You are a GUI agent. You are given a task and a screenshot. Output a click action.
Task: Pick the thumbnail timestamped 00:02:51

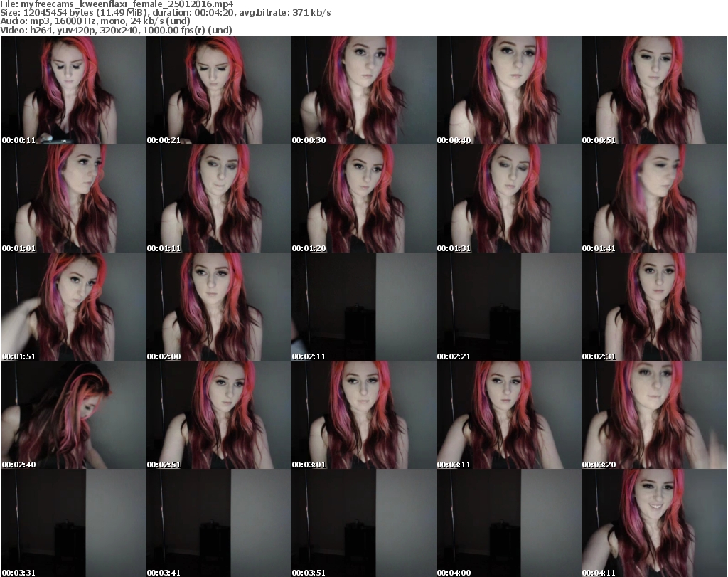point(219,415)
